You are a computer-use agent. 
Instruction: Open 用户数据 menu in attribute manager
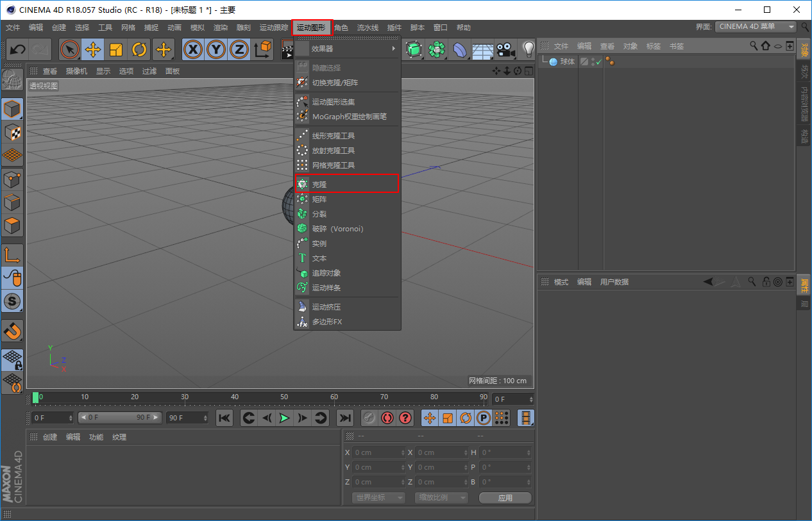coord(614,282)
